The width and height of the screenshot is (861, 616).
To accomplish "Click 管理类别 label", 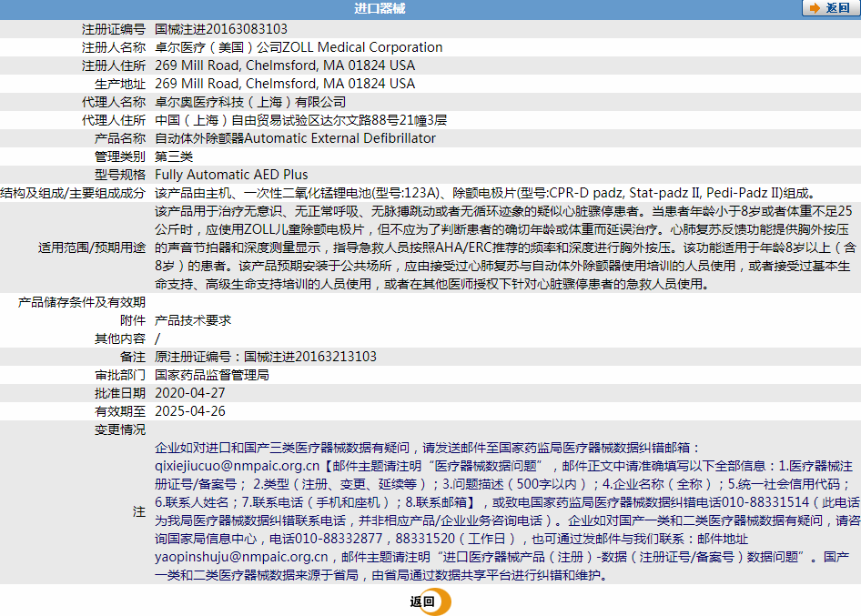I will pos(120,157).
